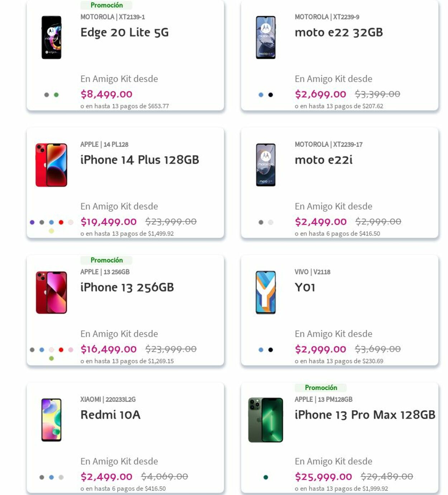Pick blue color swatch for Redmi 10A
The width and height of the screenshot is (448, 495).
[x=51, y=477]
